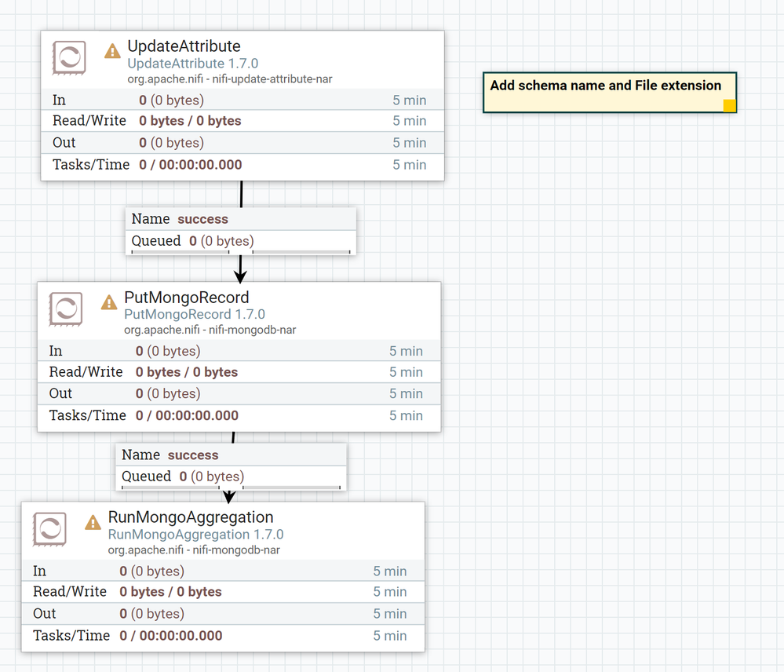
Task: Click the RunMongoAggregation warning triangle
Action: coord(93,523)
